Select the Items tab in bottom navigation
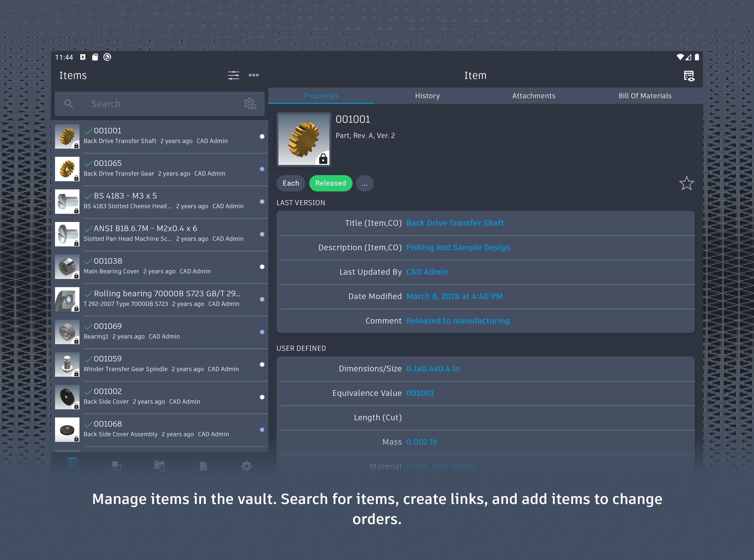Image resolution: width=754 pixels, height=560 pixels. pos(73,466)
